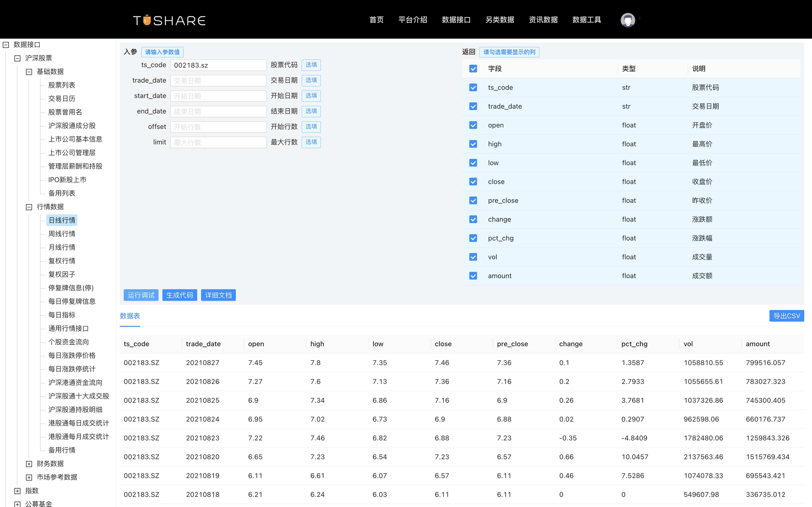
Task: Open the 另类数据 navigation menu
Action: 500,20
